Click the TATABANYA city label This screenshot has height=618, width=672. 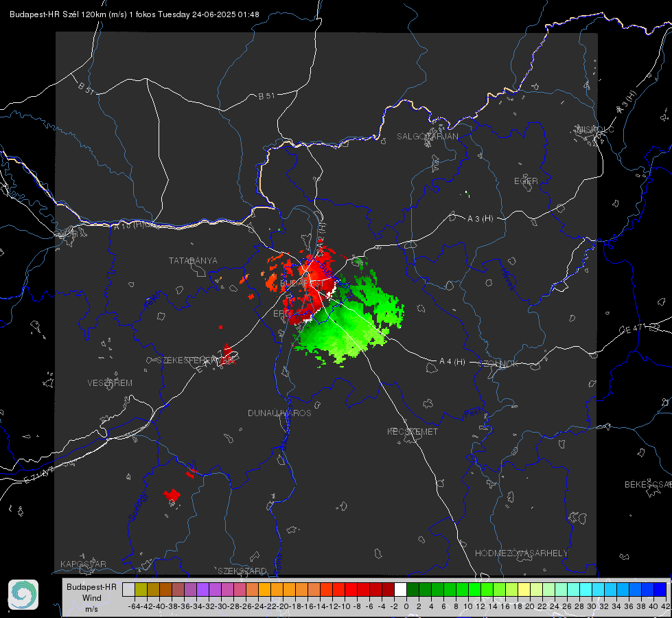193,261
